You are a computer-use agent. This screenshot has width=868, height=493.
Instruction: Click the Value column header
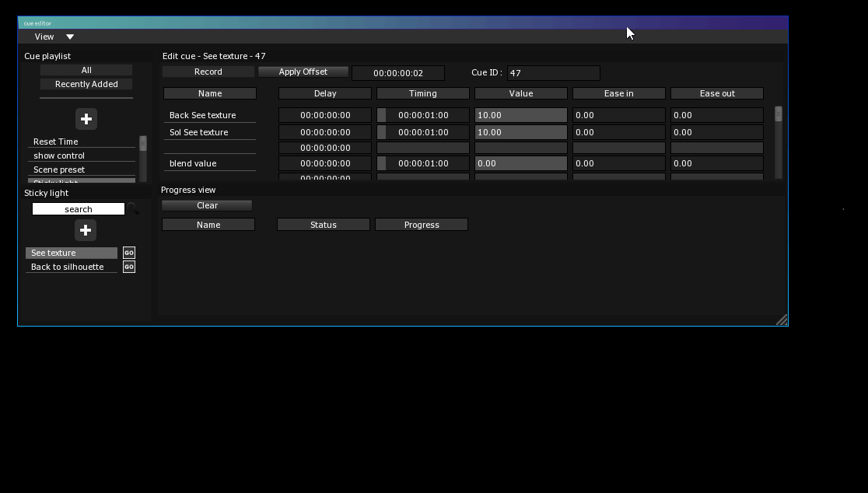pos(521,93)
